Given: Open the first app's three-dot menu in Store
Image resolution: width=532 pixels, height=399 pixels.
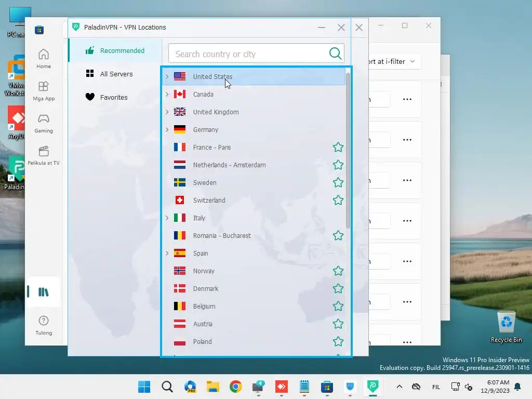Looking at the screenshot, I should click(x=407, y=99).
